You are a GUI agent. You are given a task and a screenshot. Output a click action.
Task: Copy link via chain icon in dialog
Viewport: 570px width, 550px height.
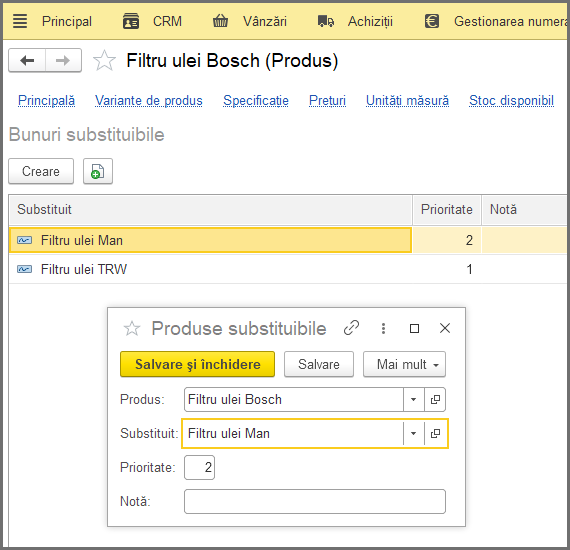[x=352, y=328]
